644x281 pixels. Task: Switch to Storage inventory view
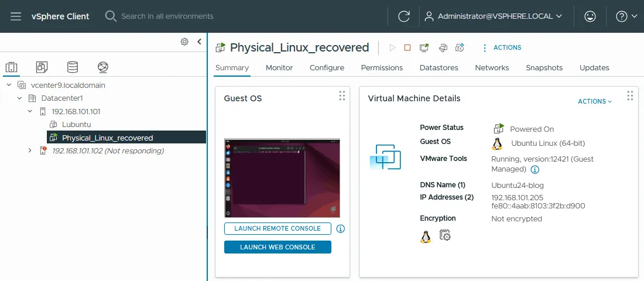click(x=73, y=67)
